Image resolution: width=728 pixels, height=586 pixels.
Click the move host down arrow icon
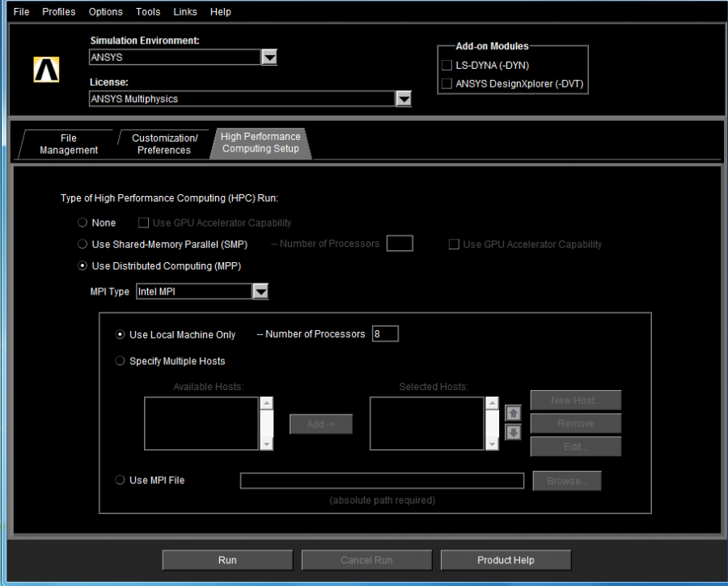pos(513,432)
